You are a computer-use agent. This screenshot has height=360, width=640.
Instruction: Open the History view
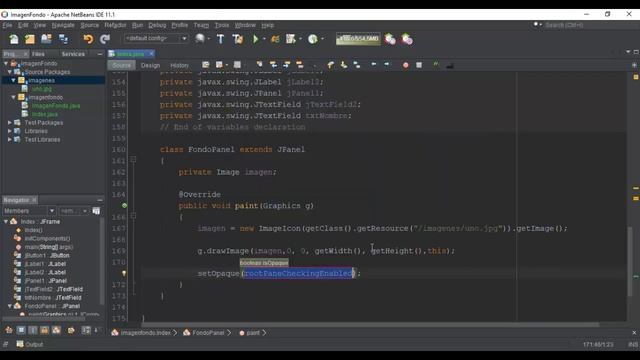coord(180,65)
